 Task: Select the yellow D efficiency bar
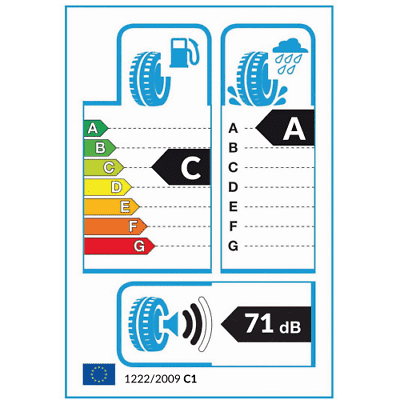coord(108,187)
